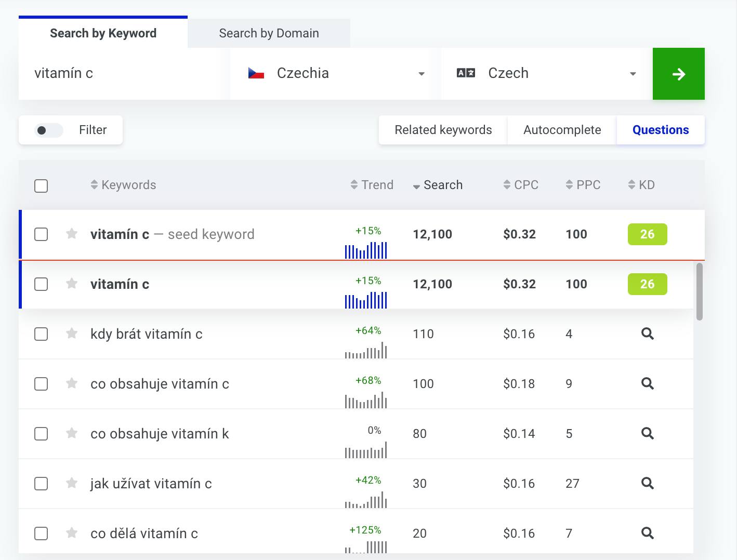Open the Filter options
The image size is (737, 560).
click(x=71, y=130)
